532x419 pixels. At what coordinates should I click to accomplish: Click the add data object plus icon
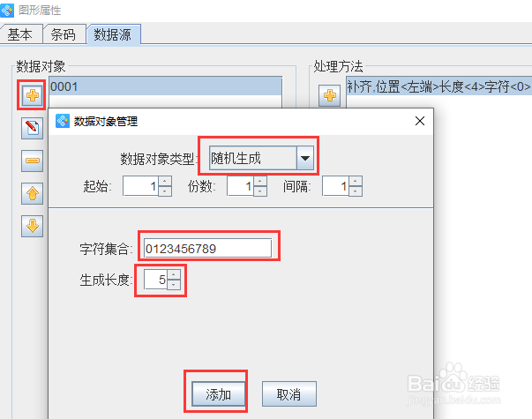33,95
